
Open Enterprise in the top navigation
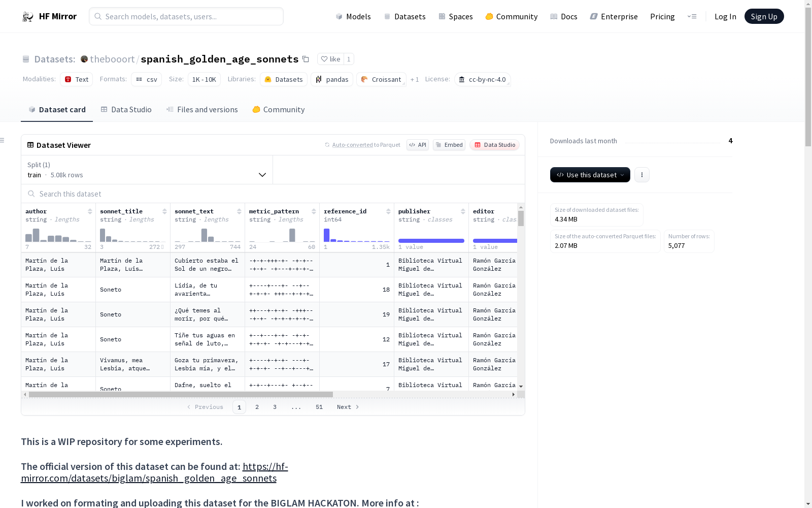(614, 17)
